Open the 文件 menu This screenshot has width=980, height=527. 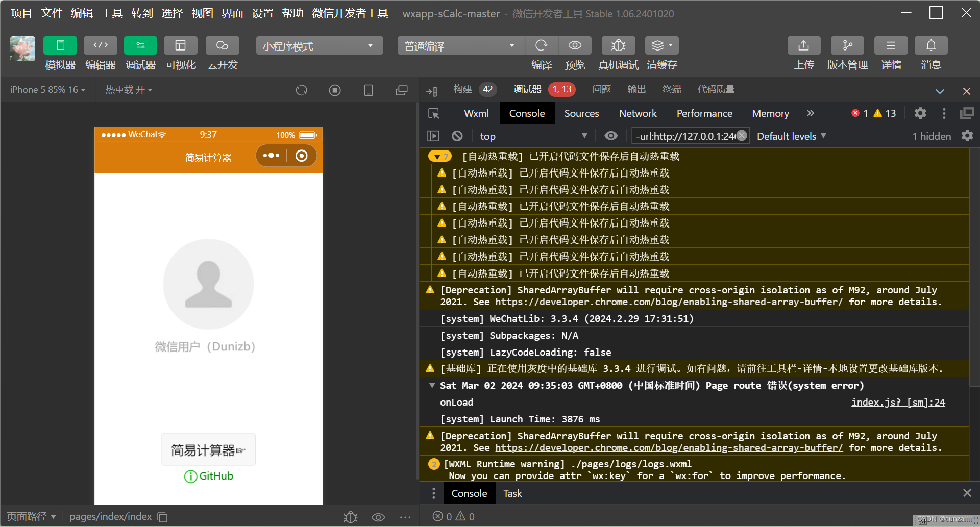[x=52, y=13]
